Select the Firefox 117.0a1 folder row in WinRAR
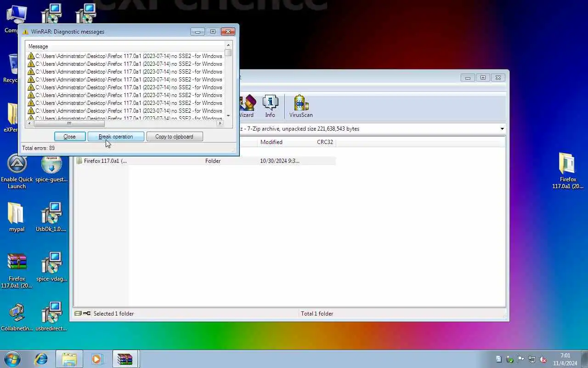 (205, 161)
